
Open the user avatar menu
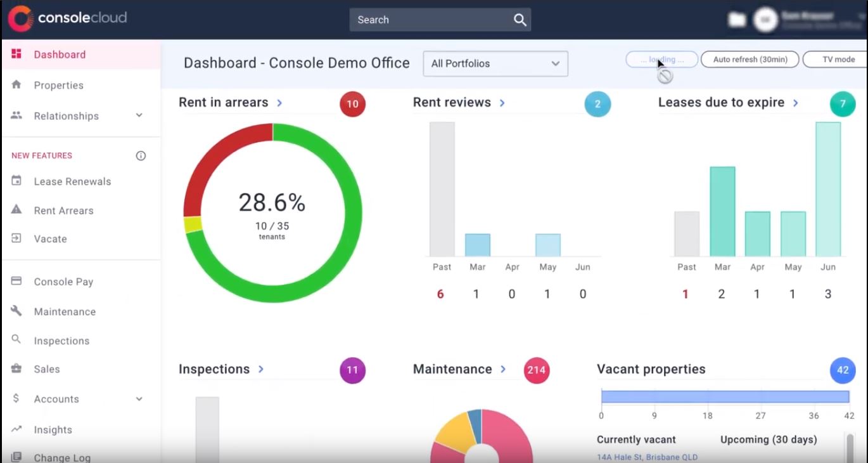(765, 20)
